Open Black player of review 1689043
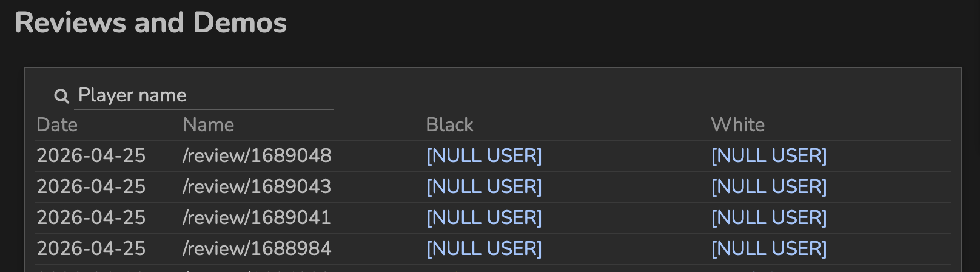The width and height of the screenshot is (980, 272). click(484, 187)
